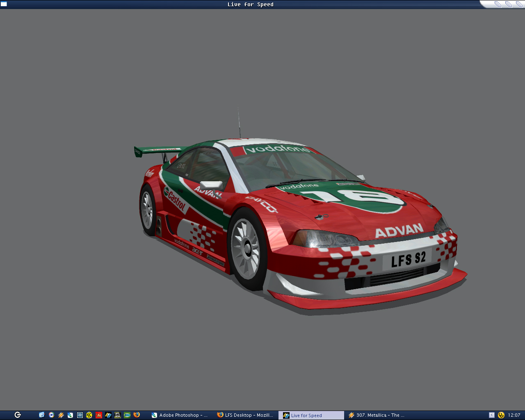
Task: Open the NFS MW quick launch icon
Action: pos(117,415)
